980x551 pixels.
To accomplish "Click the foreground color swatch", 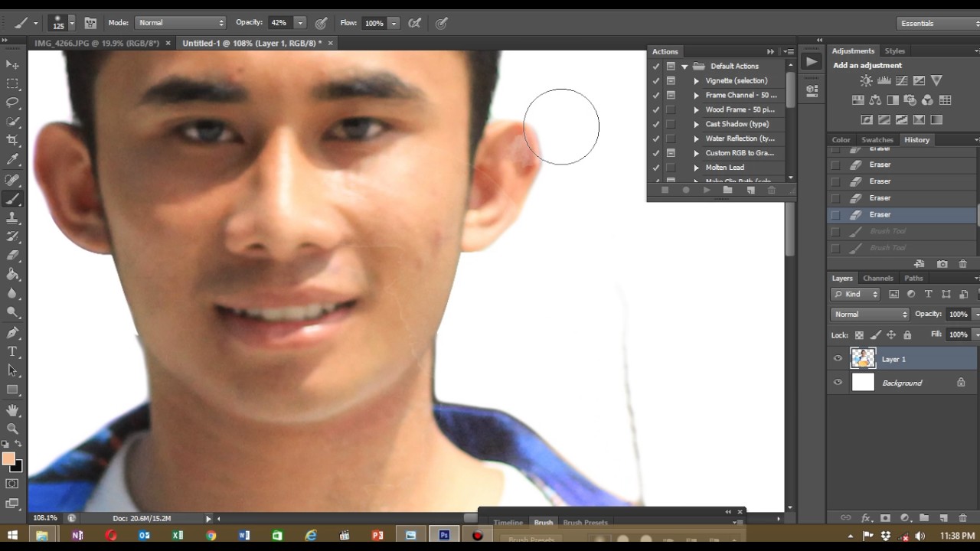I will click(8, 458).
